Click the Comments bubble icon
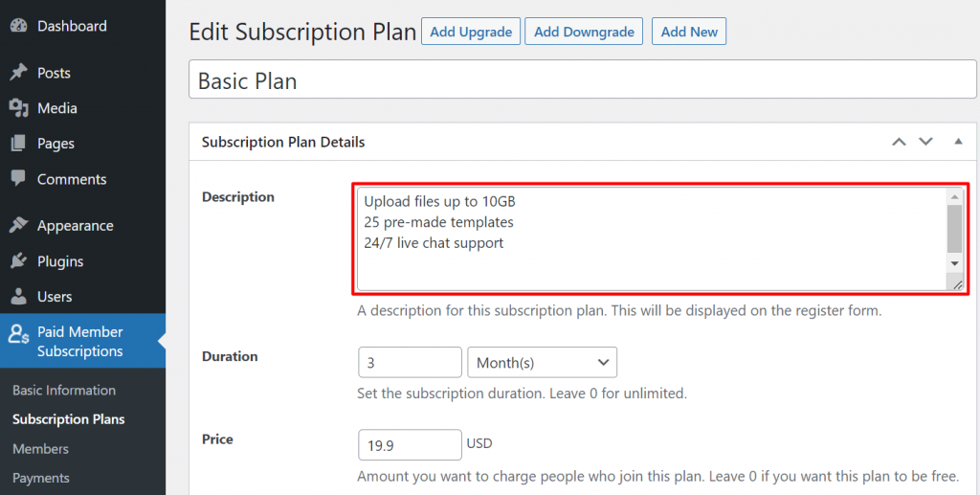The width and height of the screenshot is (980, 495). (18, 179)
